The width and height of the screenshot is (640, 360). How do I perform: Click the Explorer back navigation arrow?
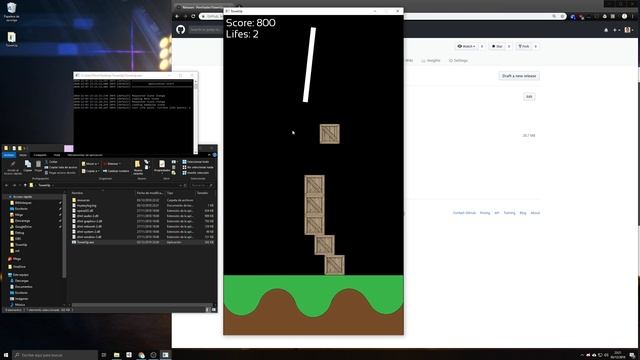pyautogui.click(x=7, y=185)
